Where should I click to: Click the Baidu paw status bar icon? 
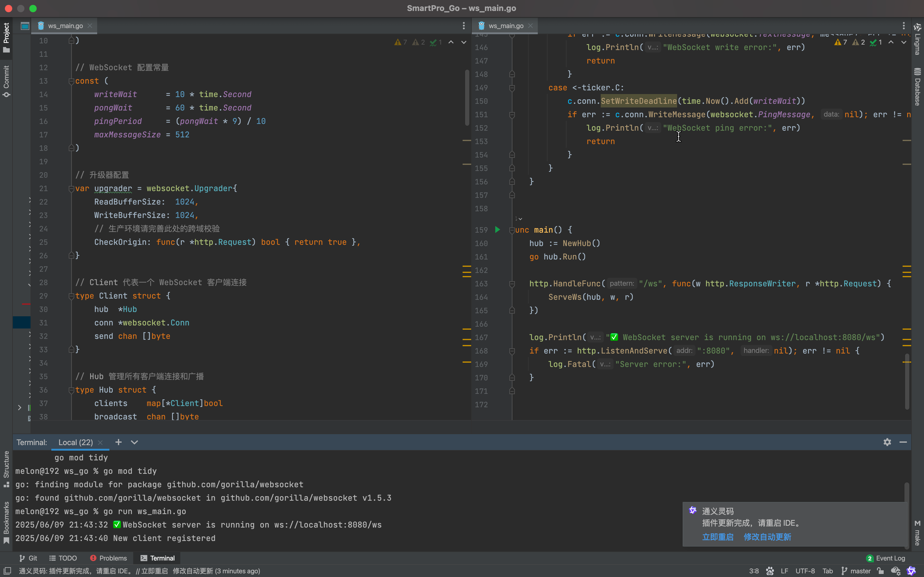(770, 571)
